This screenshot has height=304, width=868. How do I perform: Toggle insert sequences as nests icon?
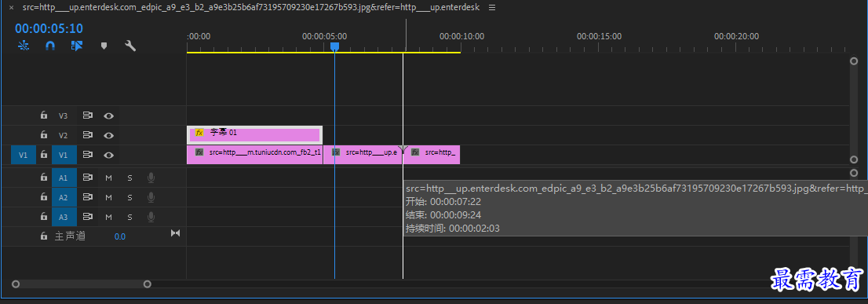pyautogui.click(x=24, y=46)
